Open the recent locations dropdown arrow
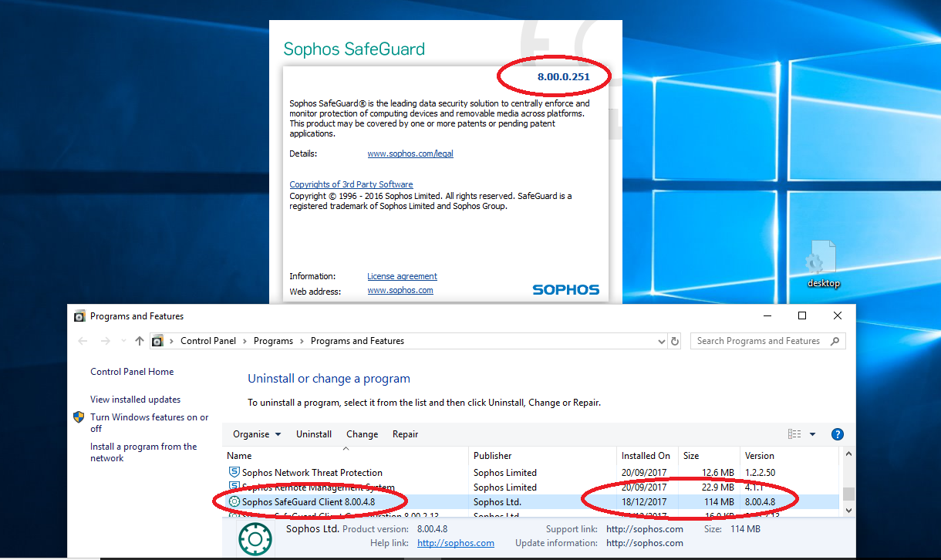 pyautogui.click(x=123, y=341)
